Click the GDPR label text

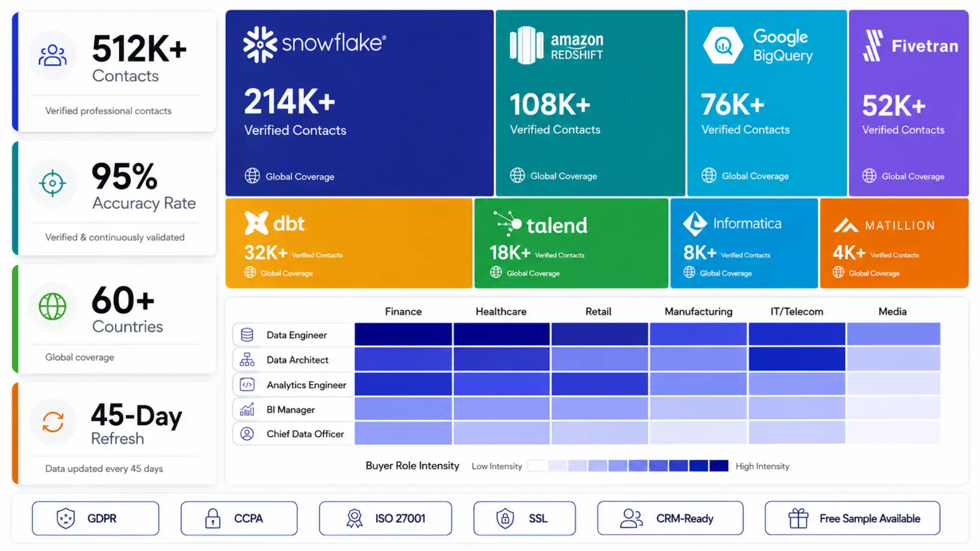102,519
